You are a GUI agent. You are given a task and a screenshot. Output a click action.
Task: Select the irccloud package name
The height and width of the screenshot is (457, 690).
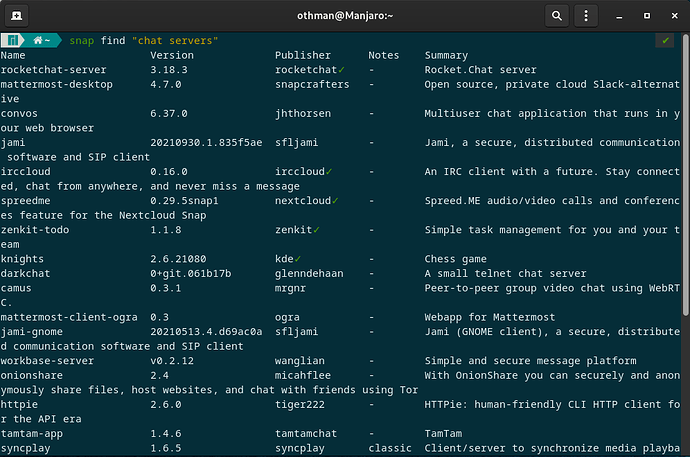(x=26, y=172)
